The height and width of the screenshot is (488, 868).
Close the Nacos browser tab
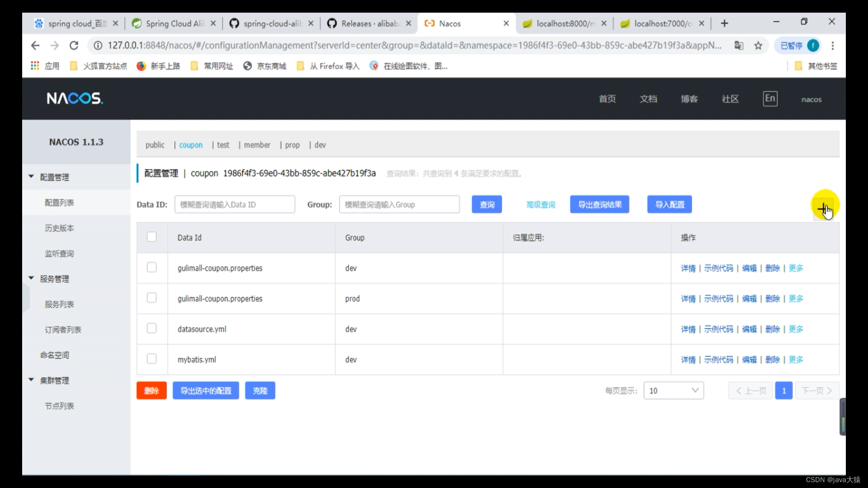coord(506,23)
